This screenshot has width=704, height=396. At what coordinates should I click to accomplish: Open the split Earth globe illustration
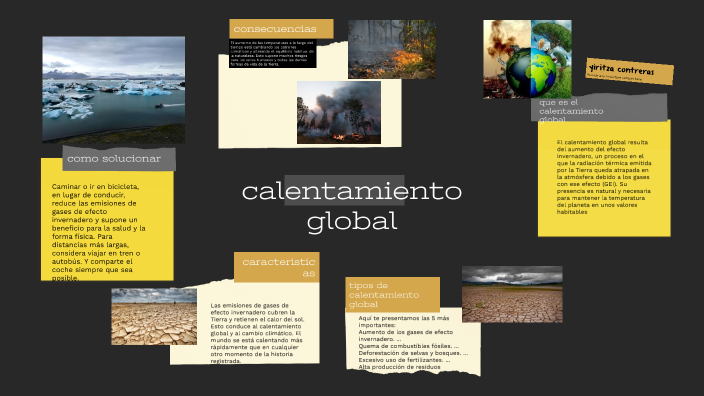coord(527,59)
